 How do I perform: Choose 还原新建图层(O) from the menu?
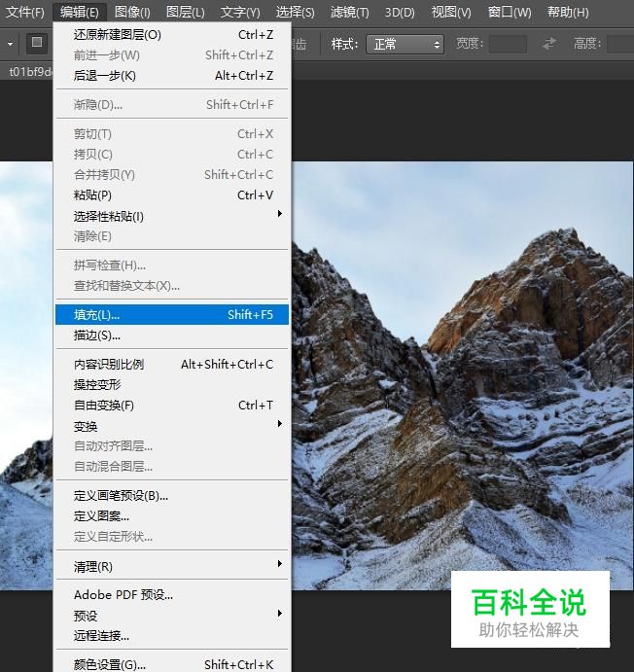click(x=172, y=34)
